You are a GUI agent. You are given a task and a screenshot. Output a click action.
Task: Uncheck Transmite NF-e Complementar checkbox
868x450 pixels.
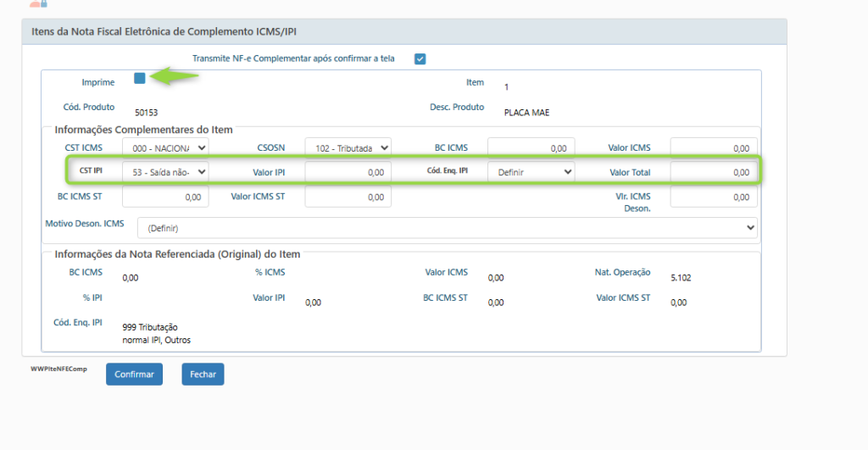click(x=420, y=59)
